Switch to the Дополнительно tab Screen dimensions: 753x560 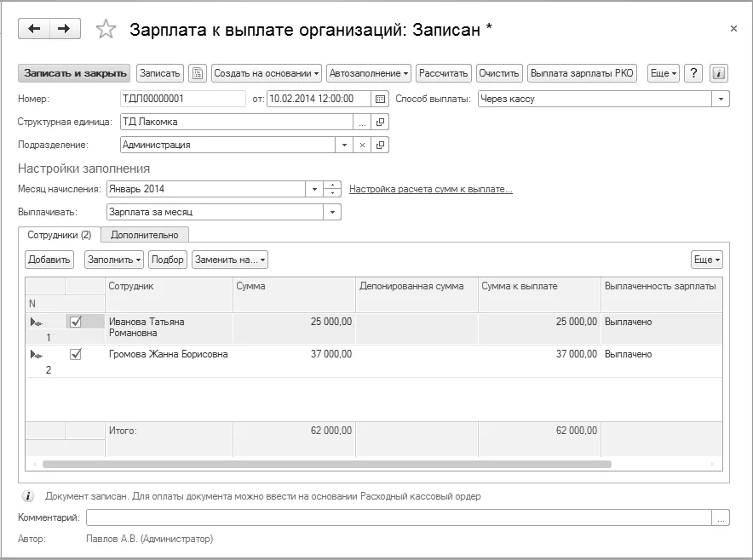click(x=145, y=235)
